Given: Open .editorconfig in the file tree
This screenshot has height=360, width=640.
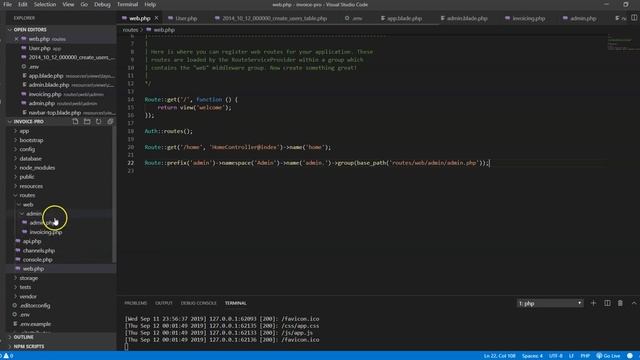Looking at the screenshot, I should [x=35, y=306].
